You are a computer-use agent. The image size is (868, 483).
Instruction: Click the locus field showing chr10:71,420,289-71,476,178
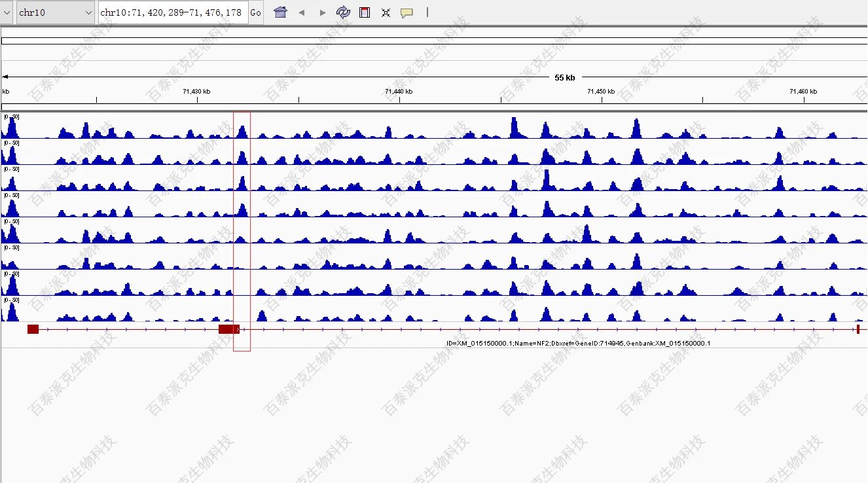[x=173, y=12]
